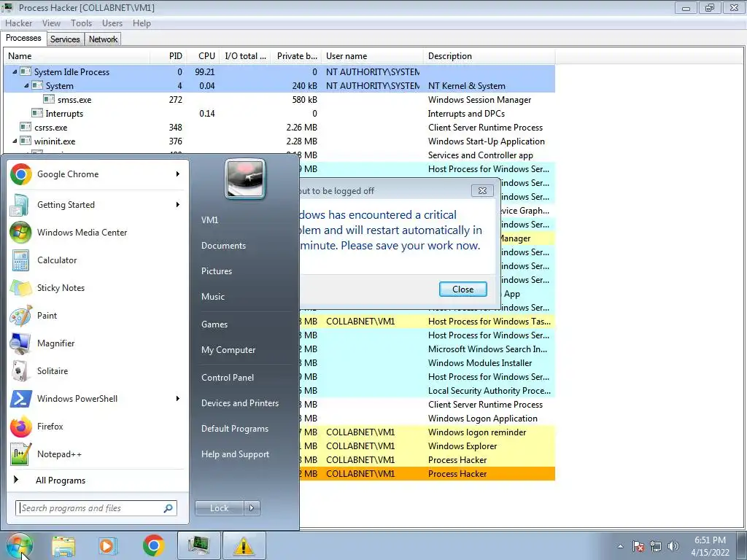This screenshot has height=560, width=747.
Task: Open the warning dialog taskbar button
Action: pos(244,545)
